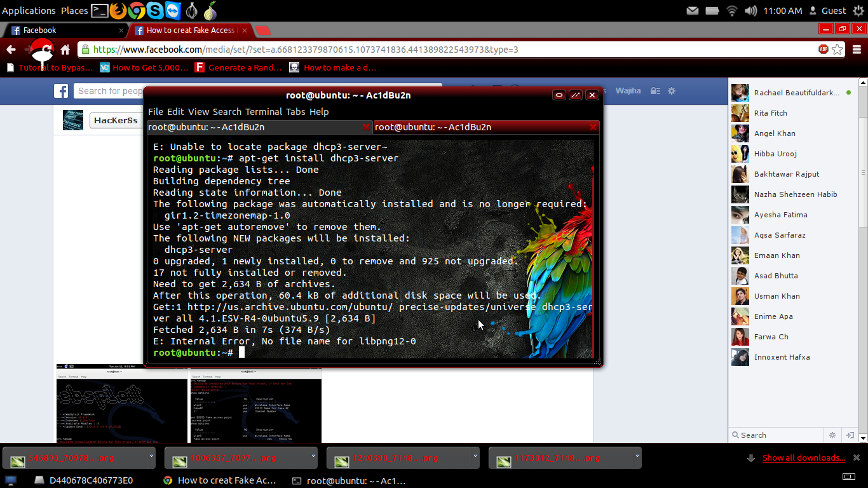
Task: Open the power/session menu icon
Action: (x=857, y=11)
